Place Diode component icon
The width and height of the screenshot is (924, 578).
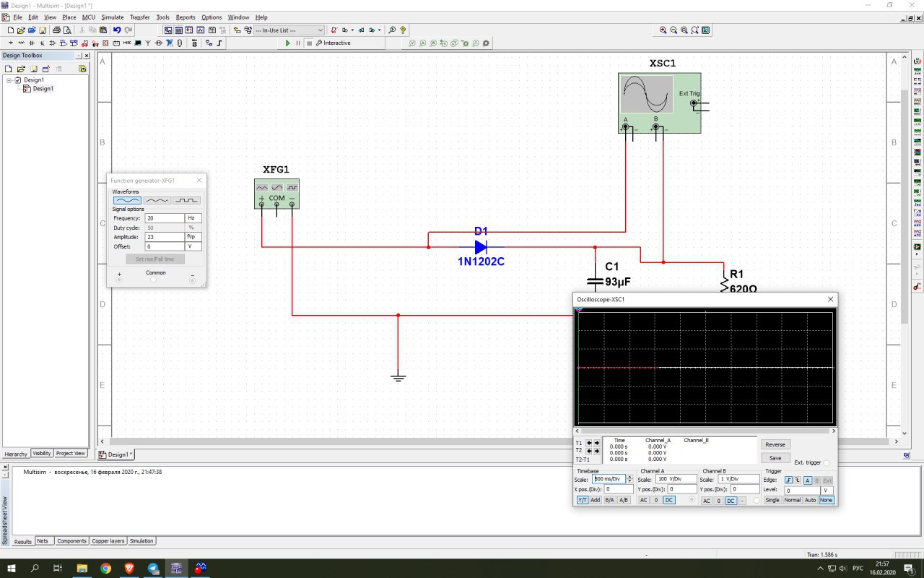click(32, 43)
